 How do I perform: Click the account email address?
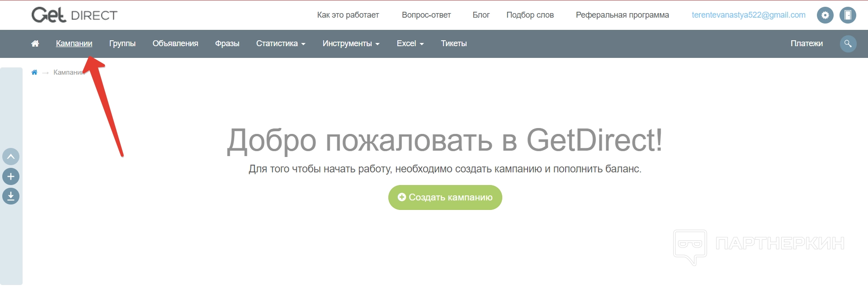pos(749,15)
